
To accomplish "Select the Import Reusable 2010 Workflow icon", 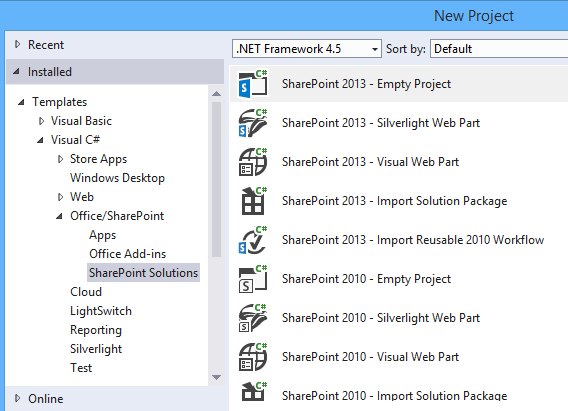I will pyautogui.click(x=253, y=240).
